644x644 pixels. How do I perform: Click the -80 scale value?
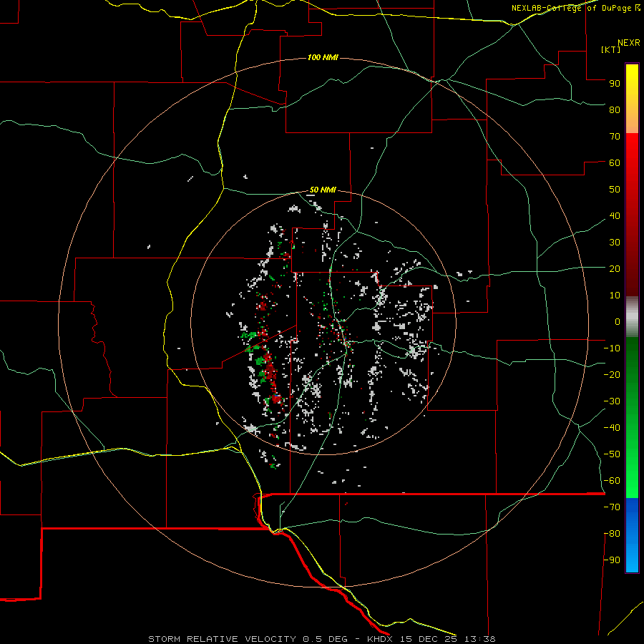[x=612, y=534]
